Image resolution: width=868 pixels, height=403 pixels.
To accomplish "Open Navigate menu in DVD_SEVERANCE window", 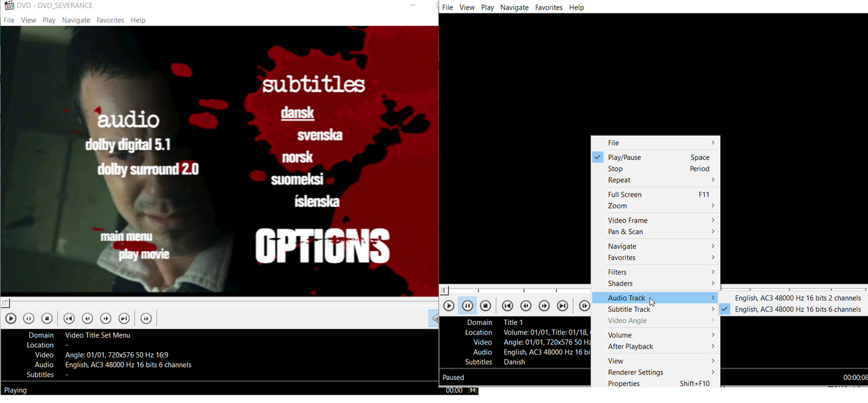I will click(76, 20).
